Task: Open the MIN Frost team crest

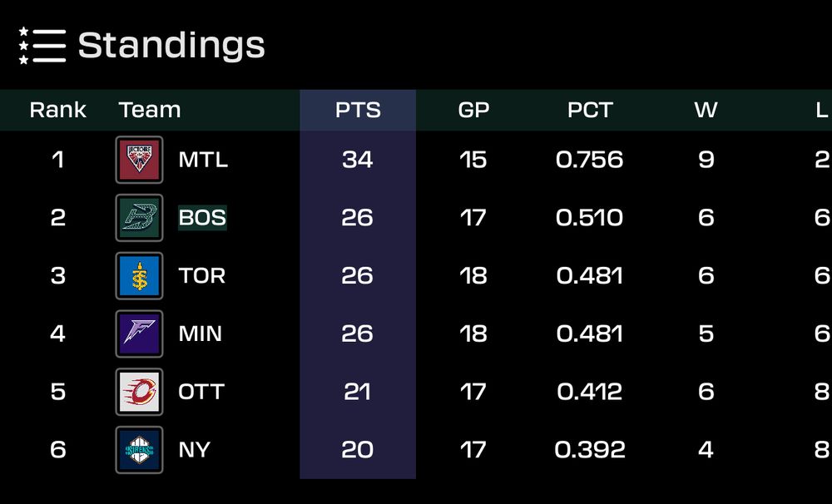Action: tap(138, 334)
